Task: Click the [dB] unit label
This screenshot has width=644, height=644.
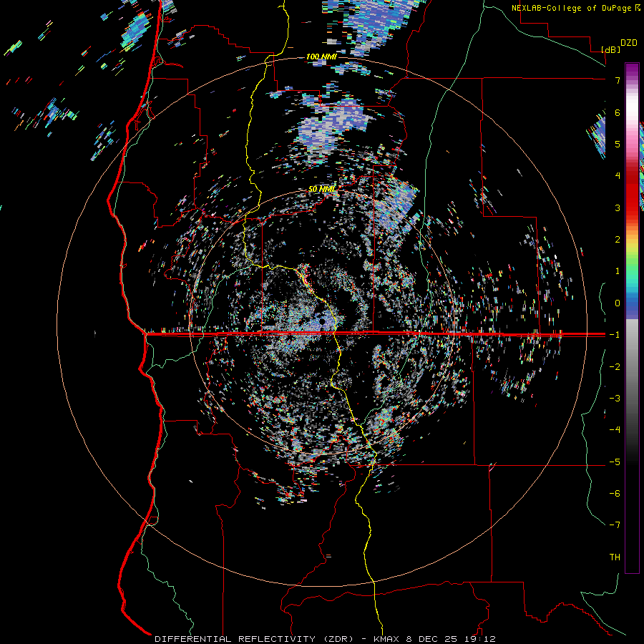Action: [611, 49]
